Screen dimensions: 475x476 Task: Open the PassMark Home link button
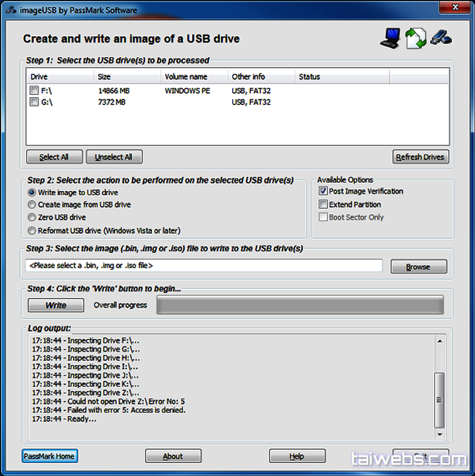(50, 456)
